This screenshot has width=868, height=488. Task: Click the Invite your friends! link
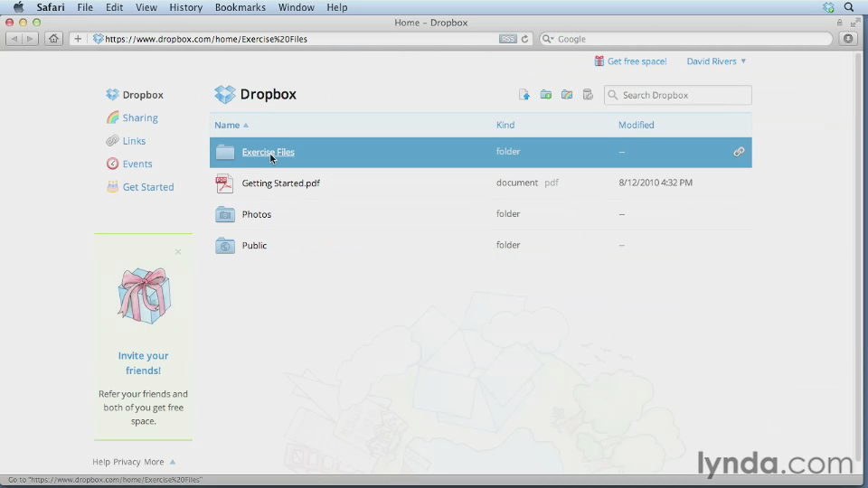tap(143, 363)
